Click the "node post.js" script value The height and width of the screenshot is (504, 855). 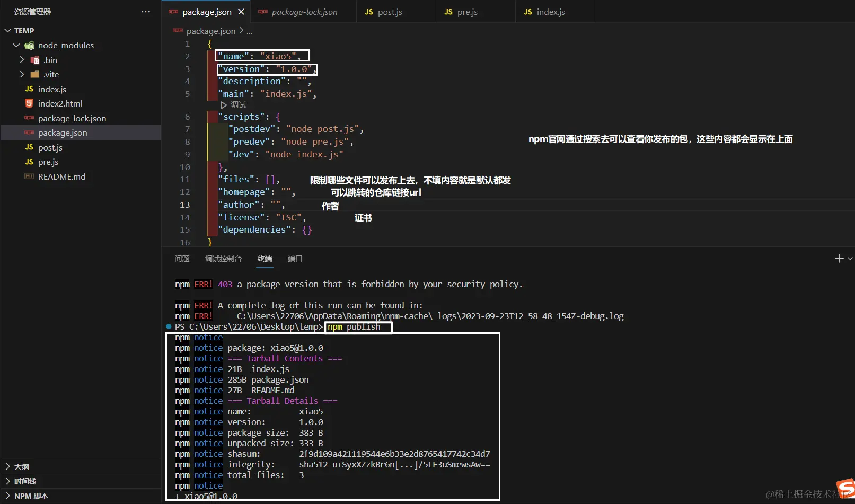(323, 129)
